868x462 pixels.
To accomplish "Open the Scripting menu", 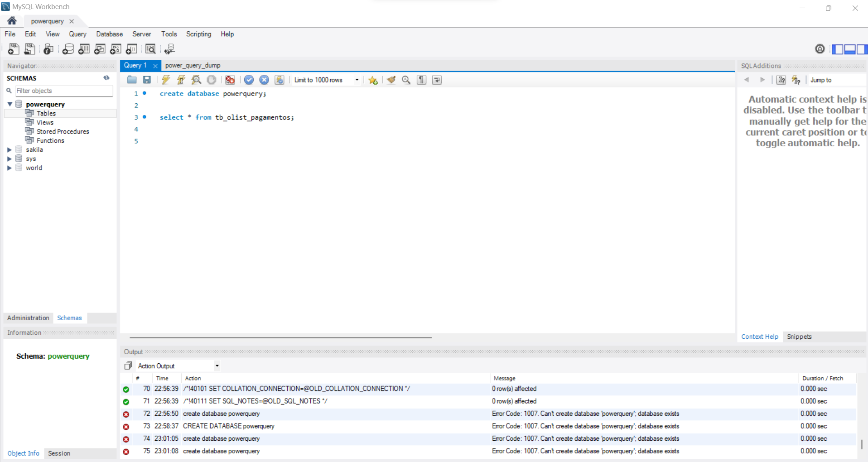I will [x=198, y=34].
